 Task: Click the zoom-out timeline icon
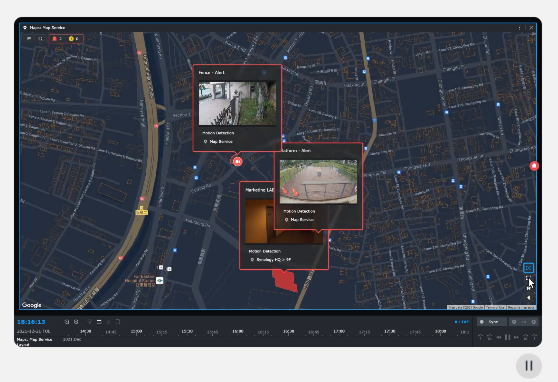pos(67,322)
